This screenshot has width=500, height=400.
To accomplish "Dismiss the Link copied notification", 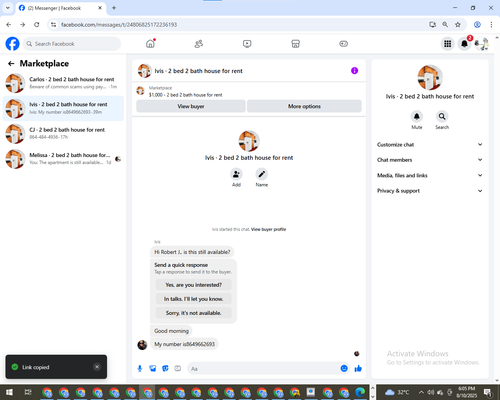I will point(97,367).
